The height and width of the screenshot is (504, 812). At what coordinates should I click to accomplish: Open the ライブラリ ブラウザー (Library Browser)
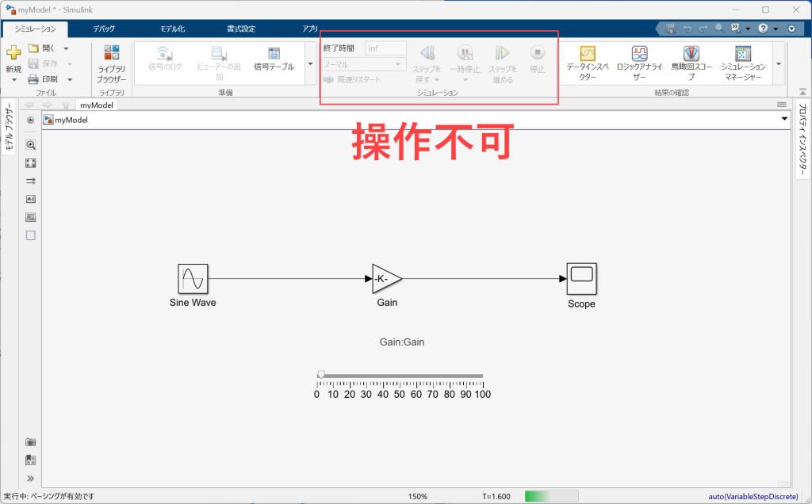tap(112, 62)
